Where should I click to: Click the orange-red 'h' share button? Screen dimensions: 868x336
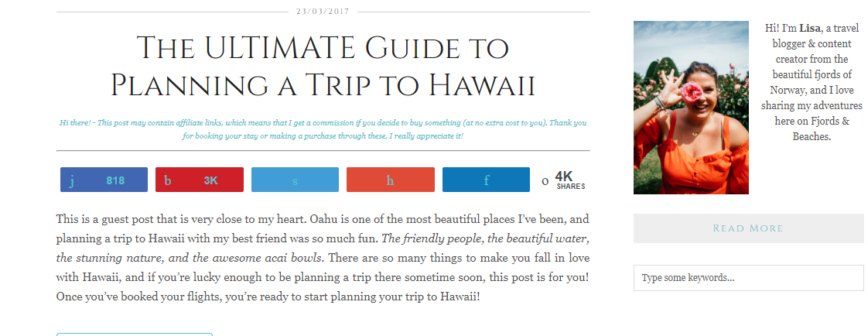coord(390,180)
